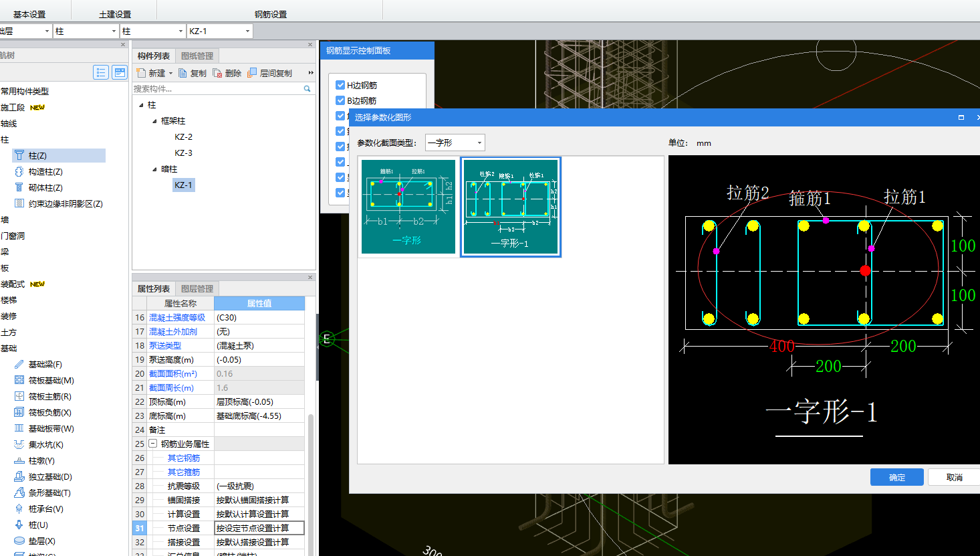Open the 土建设置 tab
Viewport: 980px width, 556px height.
(115, 14)
